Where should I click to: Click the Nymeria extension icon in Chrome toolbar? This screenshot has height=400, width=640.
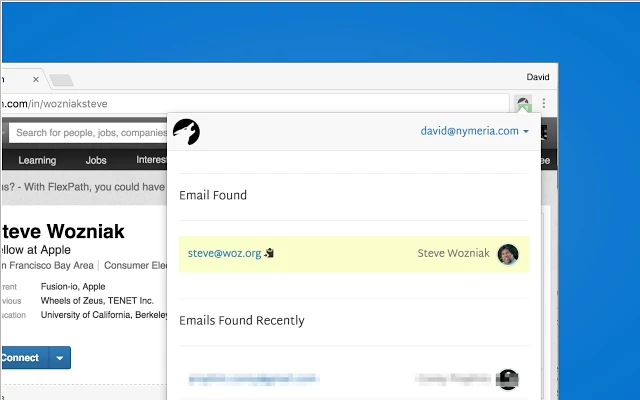[x=523, y=103]
